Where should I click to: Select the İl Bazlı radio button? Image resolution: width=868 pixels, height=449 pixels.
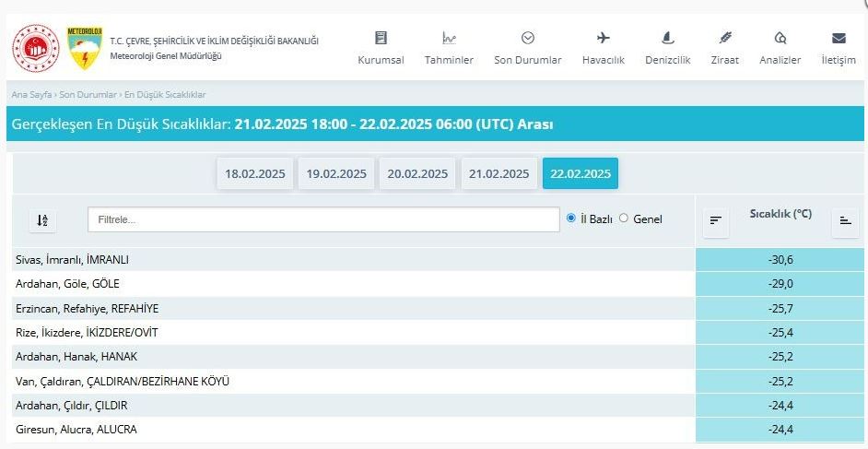(571, 219)
